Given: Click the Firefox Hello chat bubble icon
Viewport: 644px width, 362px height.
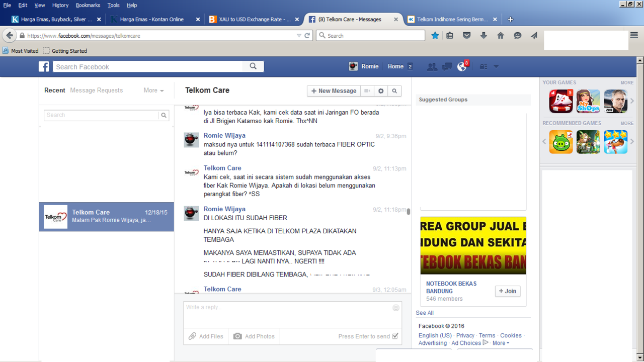Looking at the screenshot, I should (517, 36).
